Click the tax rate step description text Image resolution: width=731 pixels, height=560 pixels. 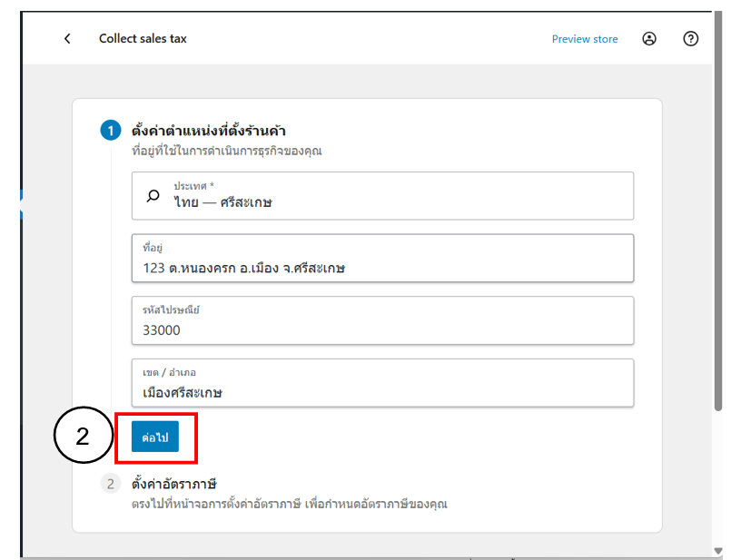(289, 504)
